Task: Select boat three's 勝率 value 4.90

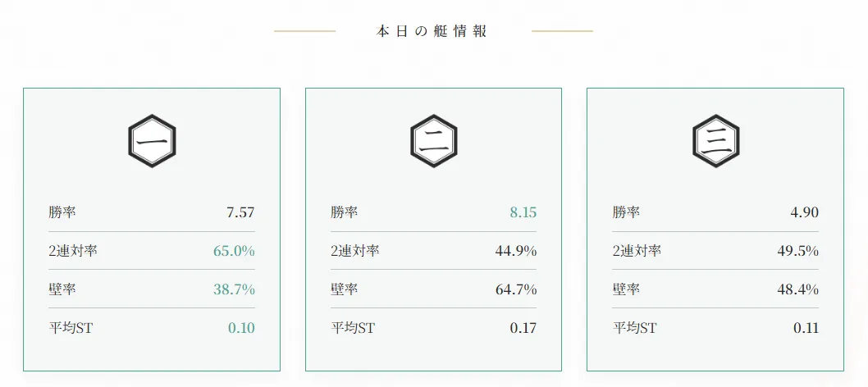Action: click(804, 212)
